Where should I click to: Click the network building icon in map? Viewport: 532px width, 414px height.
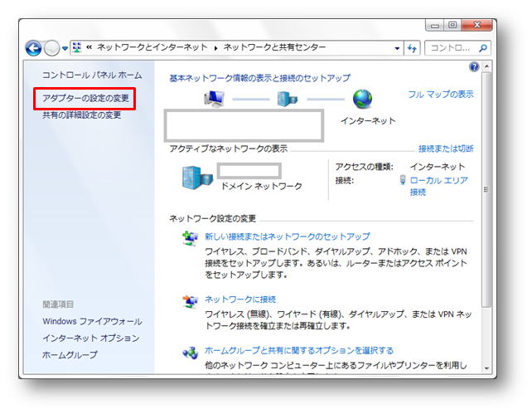(x=287, y=99)
